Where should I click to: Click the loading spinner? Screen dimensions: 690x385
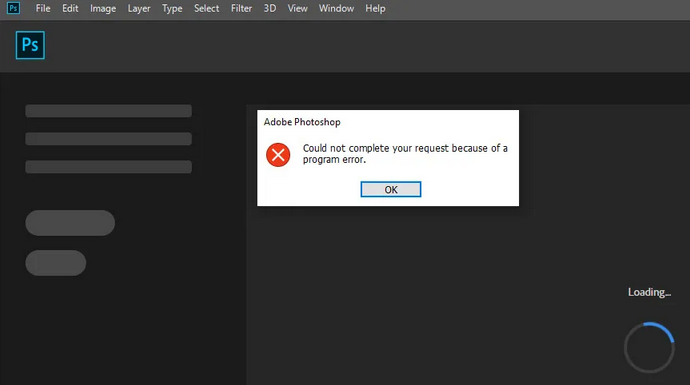click(649, 347)
